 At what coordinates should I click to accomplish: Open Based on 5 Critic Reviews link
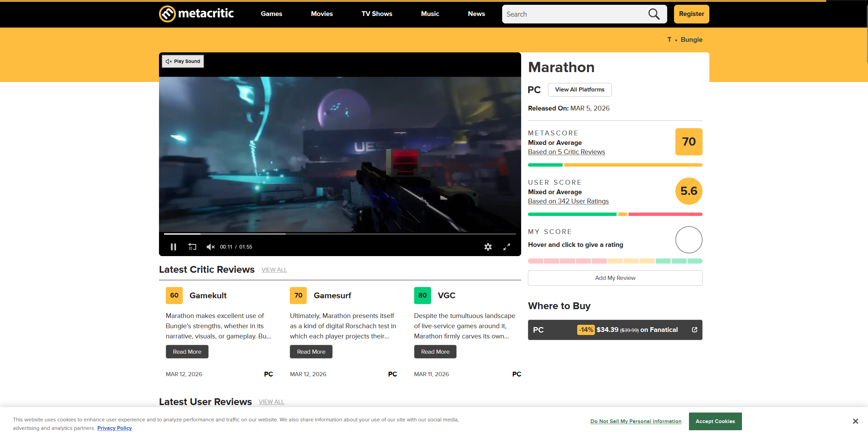coord(566,152)
